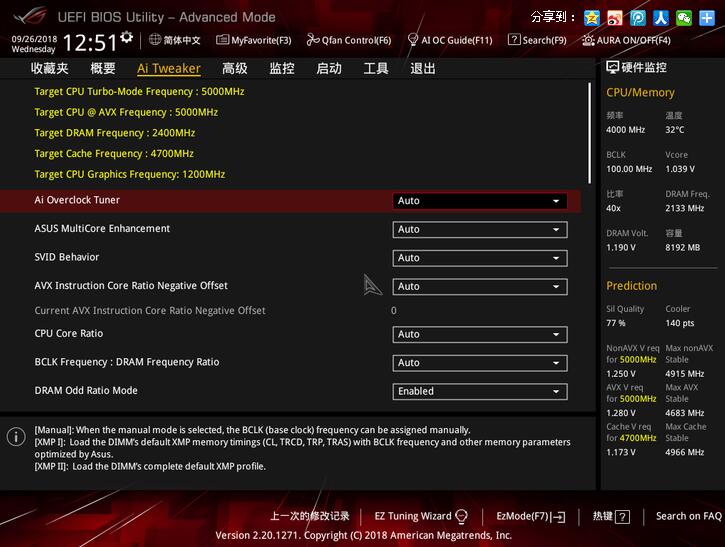Click the 12:51 clock display
725x547 pixels.
tap(90, 43)
